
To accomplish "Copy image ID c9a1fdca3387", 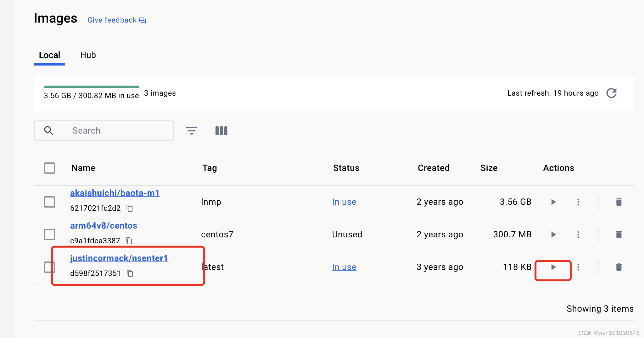I will pos(129,241).
